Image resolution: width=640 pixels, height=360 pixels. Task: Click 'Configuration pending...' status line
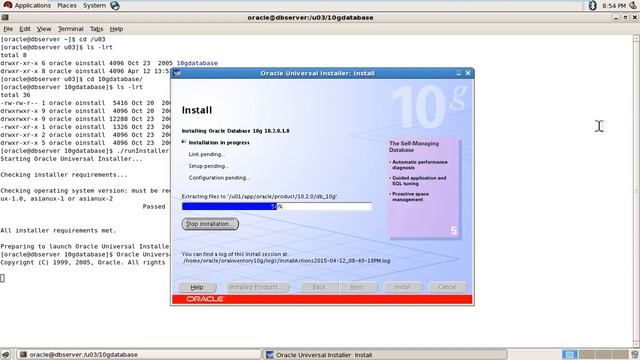tap(219, 178)
